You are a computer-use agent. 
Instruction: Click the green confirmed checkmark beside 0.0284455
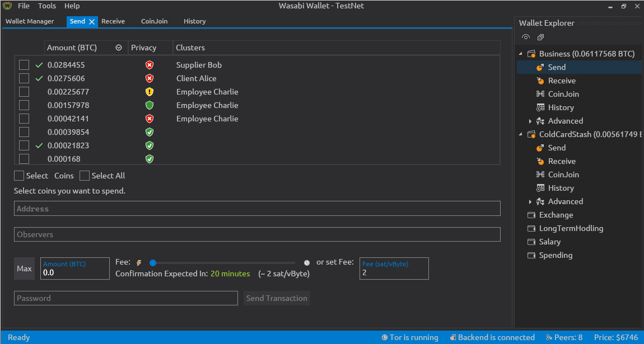coord(39,65)
